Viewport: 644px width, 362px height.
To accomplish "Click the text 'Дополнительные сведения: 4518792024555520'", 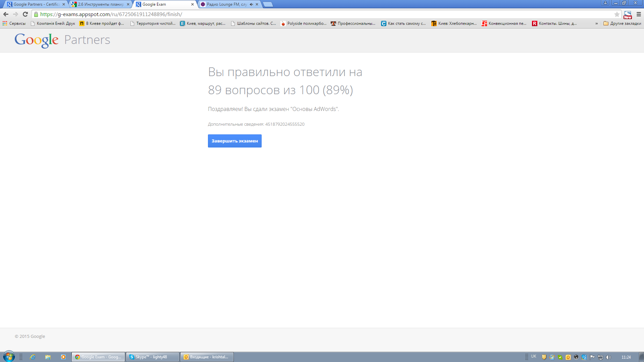I will [256, 124].
